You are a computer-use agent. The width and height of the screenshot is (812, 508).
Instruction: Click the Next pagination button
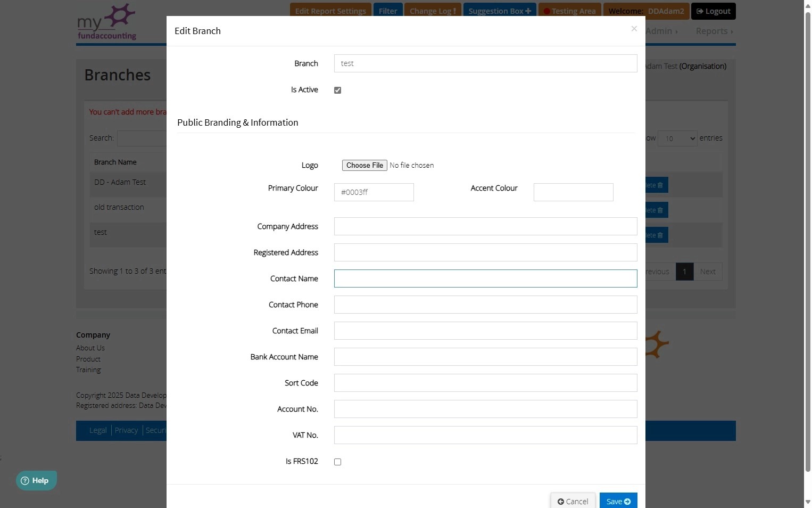tap(708, 272)
